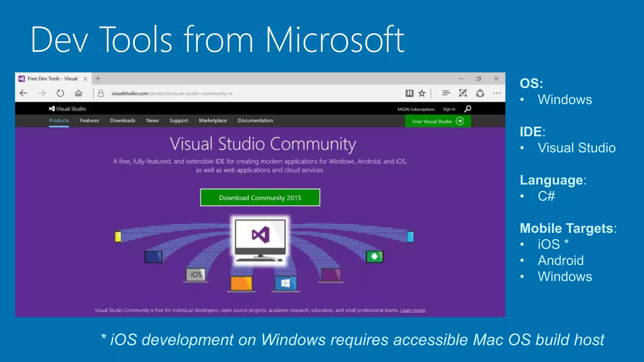The height and width of the screenshot is (362, 644).
Task: Open the News menu item
Action: 153,121
